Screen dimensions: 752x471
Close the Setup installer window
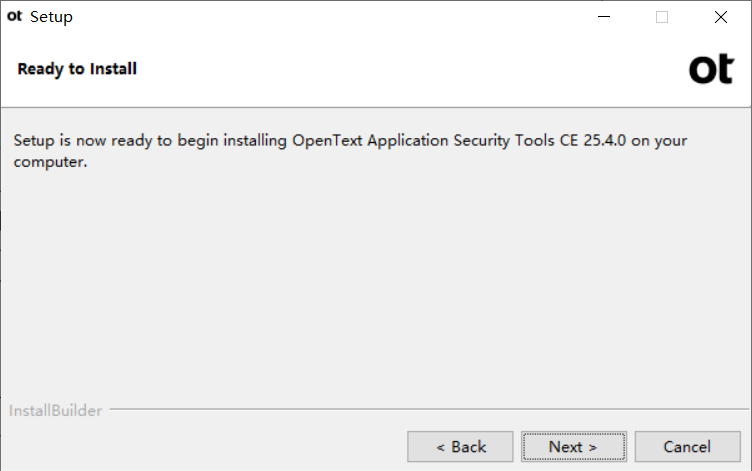[720, 17]
